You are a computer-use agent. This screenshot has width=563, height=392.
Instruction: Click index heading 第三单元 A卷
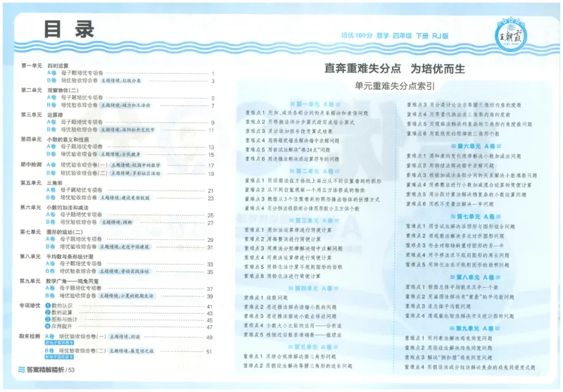[314, 220]
